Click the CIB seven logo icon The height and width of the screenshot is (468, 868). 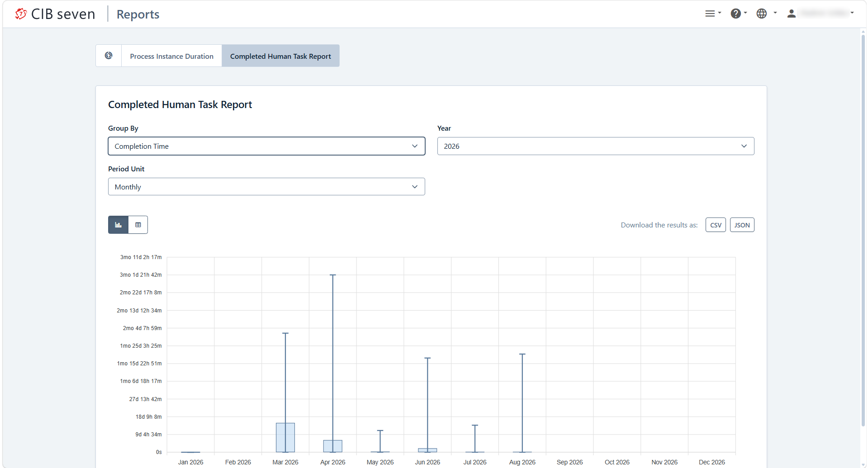point(20,14)
